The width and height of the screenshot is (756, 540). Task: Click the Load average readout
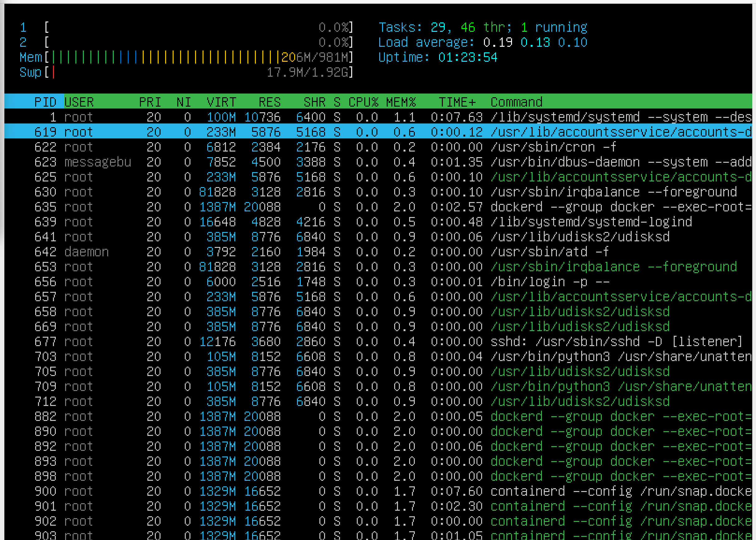tap(483, 42)
